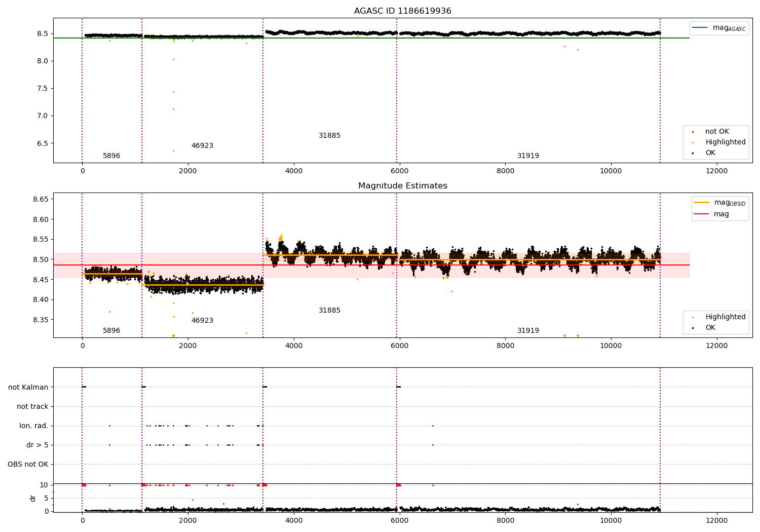
Task: Click x-axis tick 12000 under the top plot
Action: (716, 171)
